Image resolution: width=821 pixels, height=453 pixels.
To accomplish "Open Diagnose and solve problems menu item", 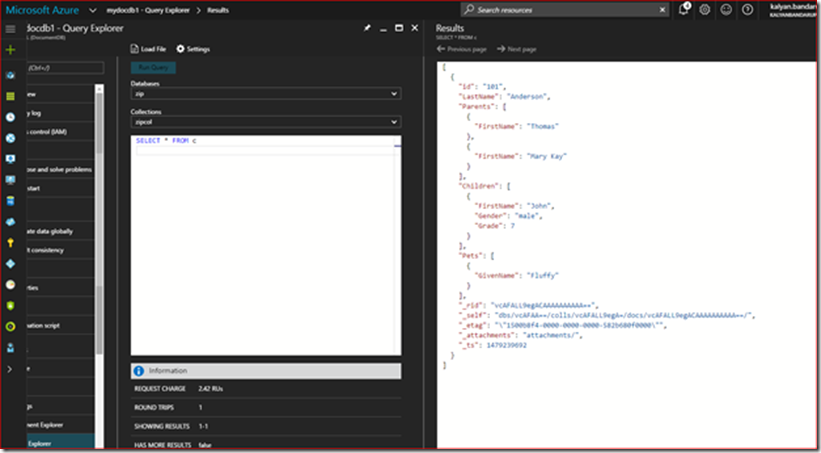I will click(x=60, y=170).
